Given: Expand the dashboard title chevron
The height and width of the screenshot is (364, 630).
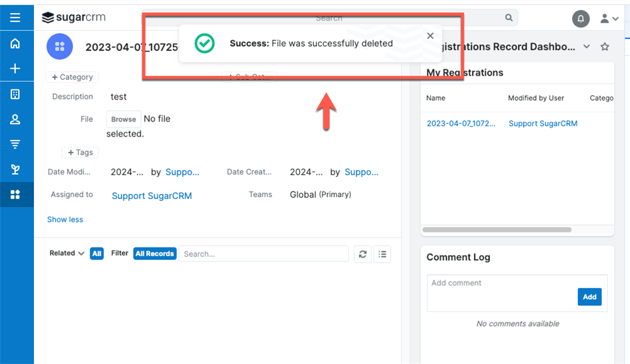Looking at the screenshot, I should click(x=587, y=47).
